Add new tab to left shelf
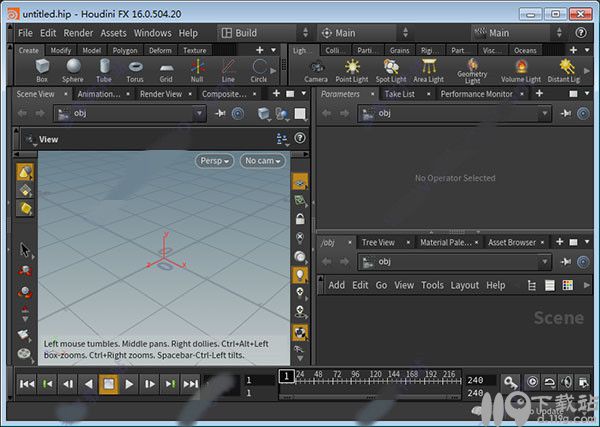This screenshot has height=427, width=600. coord(260,50)
